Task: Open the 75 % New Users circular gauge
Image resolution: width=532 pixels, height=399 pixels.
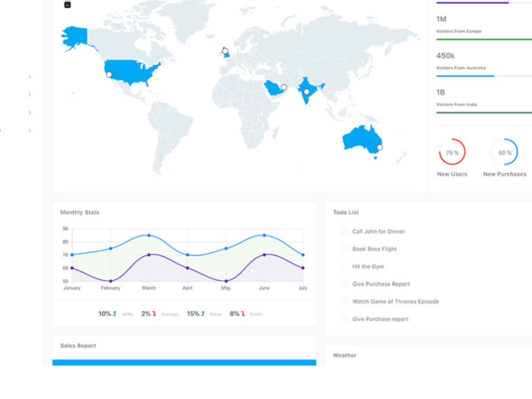Action: (x=452, y=152)
